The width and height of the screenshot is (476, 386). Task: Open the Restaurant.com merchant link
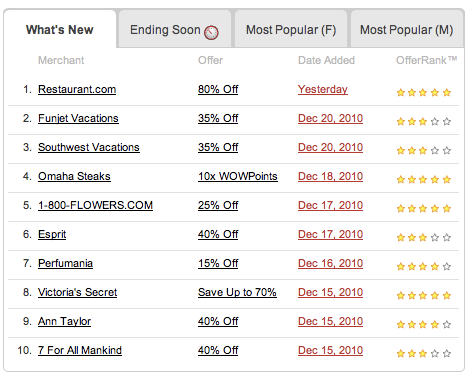click(77, 89)
